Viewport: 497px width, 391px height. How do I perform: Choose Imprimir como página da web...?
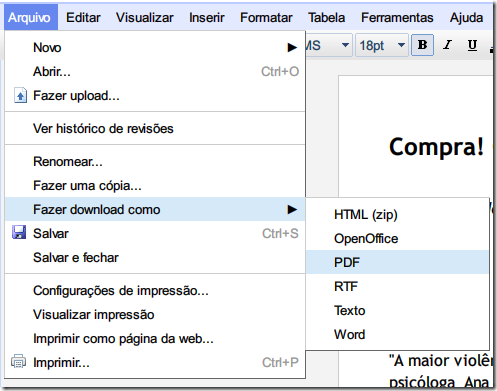(x=155, y=338)
